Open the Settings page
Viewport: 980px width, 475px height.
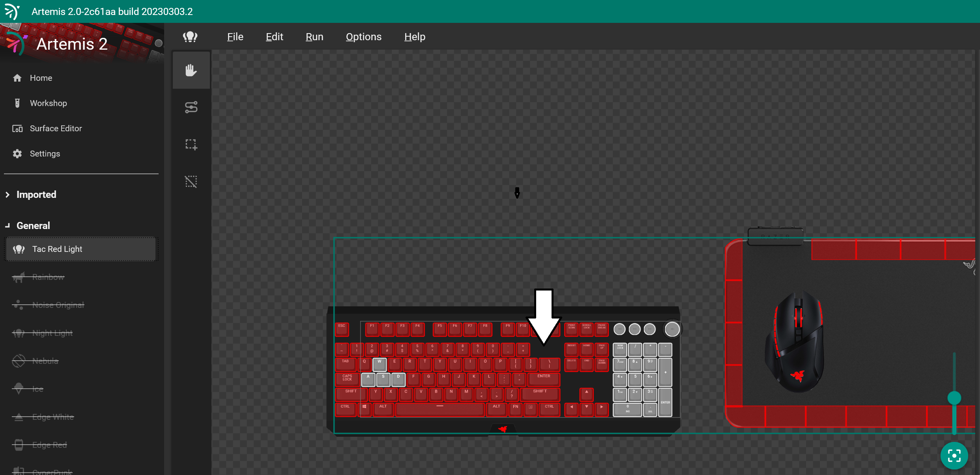tap(45, 154)
